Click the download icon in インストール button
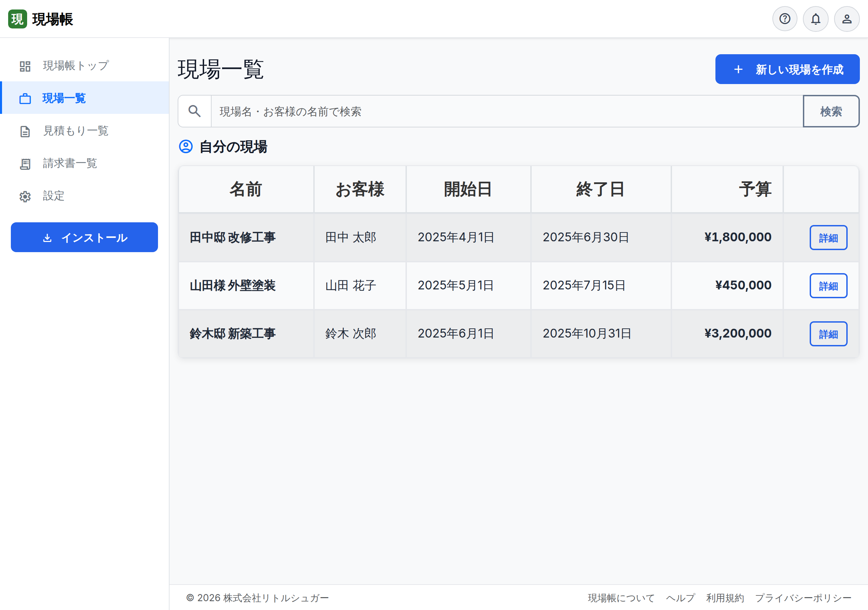 click(47, 238)
